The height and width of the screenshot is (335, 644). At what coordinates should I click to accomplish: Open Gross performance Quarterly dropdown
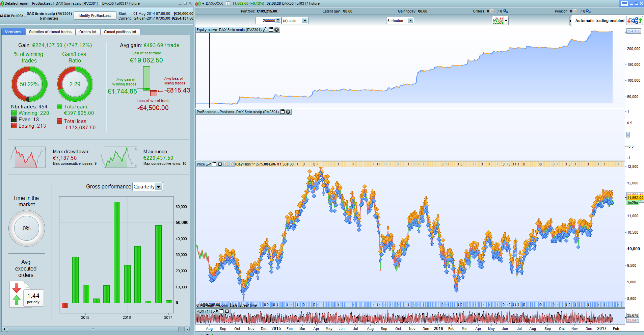147,187
